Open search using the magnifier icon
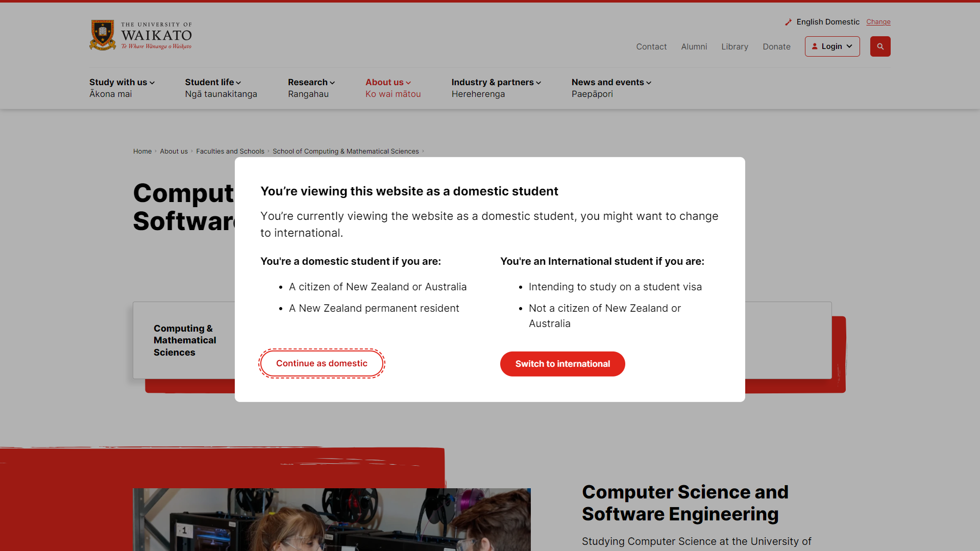The height and width of the screenshot is (551, 980). [x=880, y=46]
